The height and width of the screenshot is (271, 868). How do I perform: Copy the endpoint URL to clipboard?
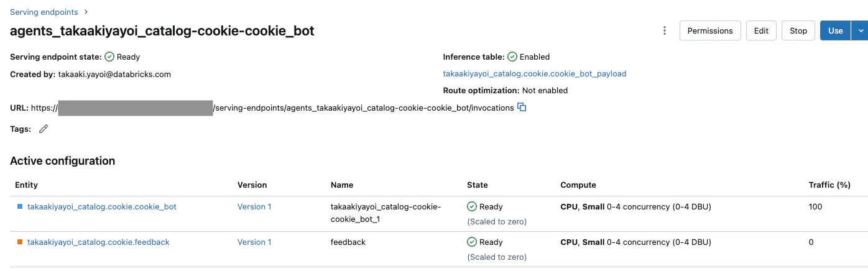click(522, 108)
